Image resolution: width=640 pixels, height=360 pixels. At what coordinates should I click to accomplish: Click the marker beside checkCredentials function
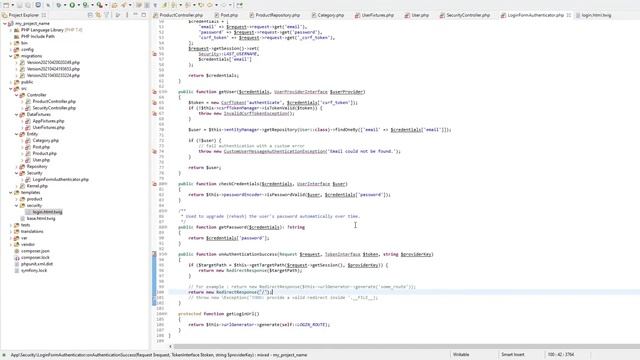pyautogui.click(x=154, y=184)
